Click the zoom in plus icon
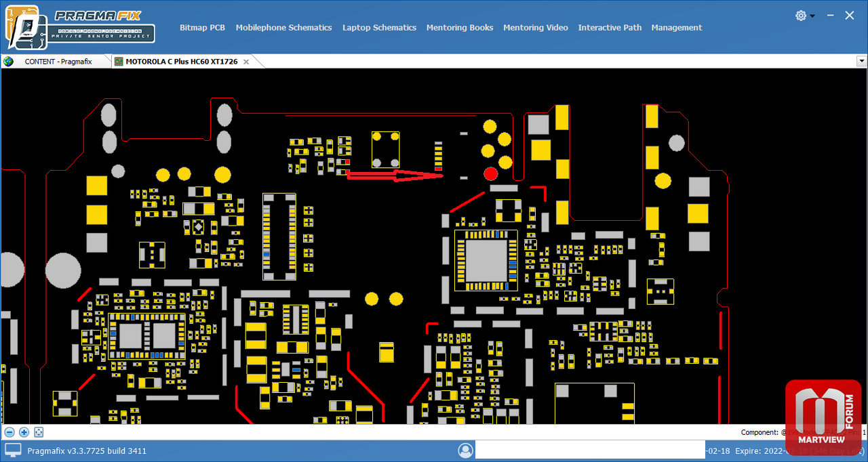Screen dimensions: 868x462 click(24, 432)
